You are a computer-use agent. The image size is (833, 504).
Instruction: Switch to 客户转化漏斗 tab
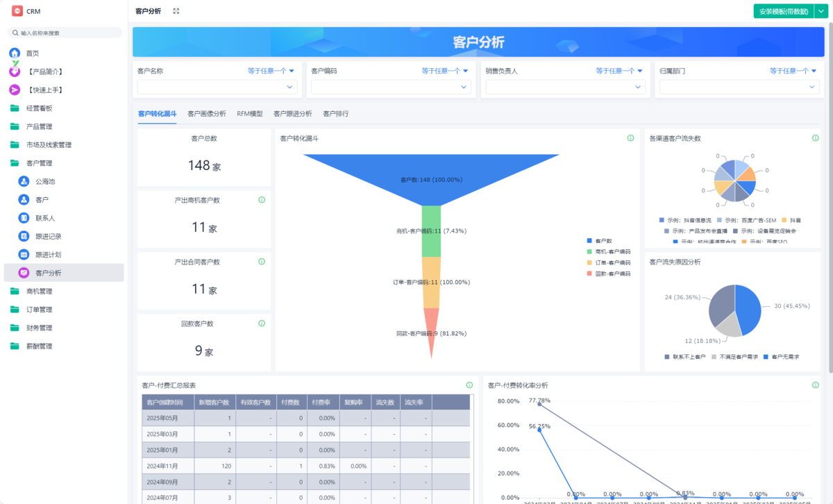pyautogui.click(x=157, y=114)
